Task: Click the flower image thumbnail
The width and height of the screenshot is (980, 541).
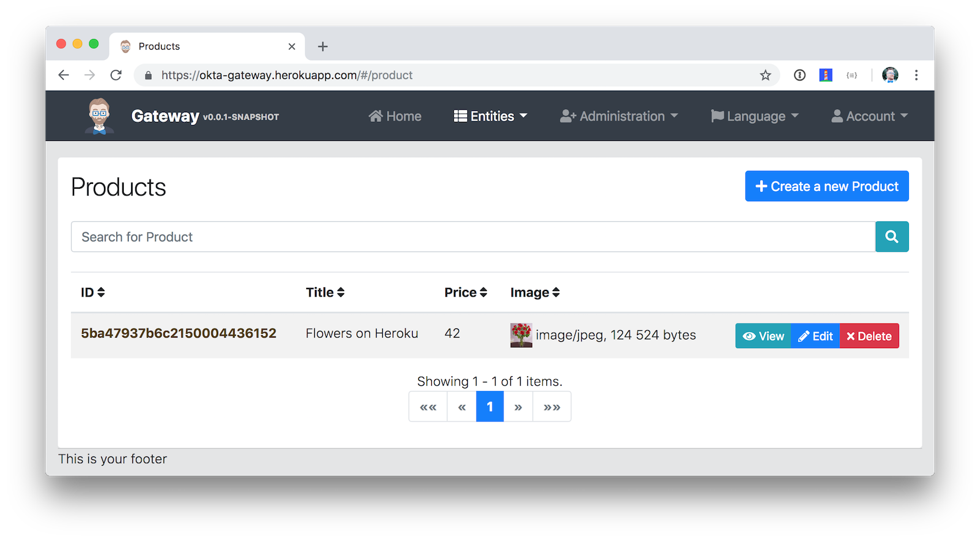Action: pos(521,335)
